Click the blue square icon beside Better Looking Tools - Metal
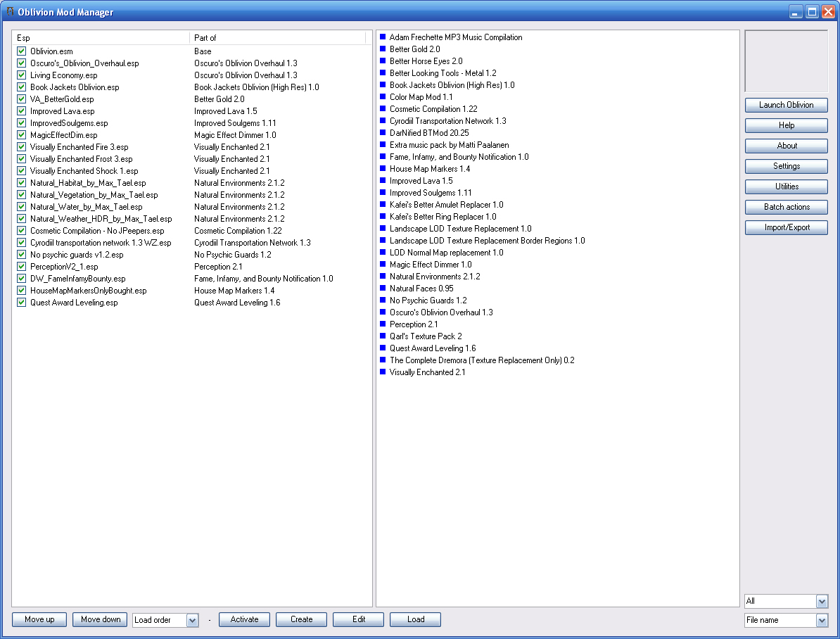This screenshot has width=840, height=639. pyautogui.click(x=383, y=73)
